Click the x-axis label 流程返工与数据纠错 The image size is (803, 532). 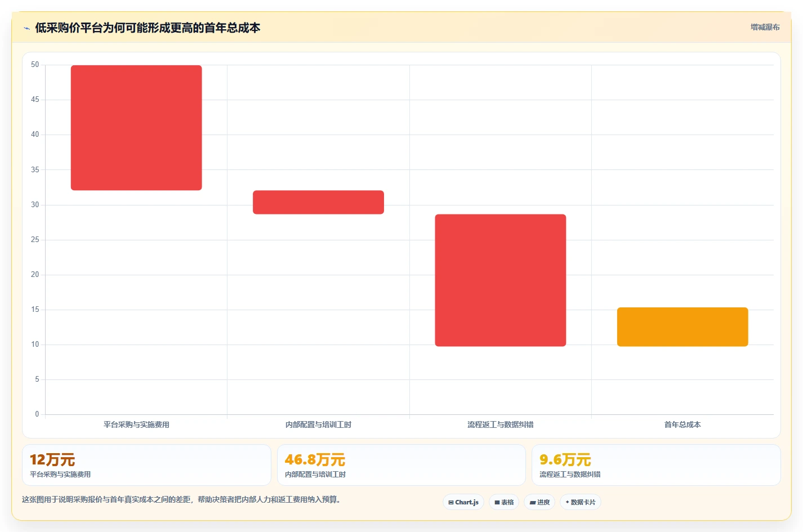[501, 424]
